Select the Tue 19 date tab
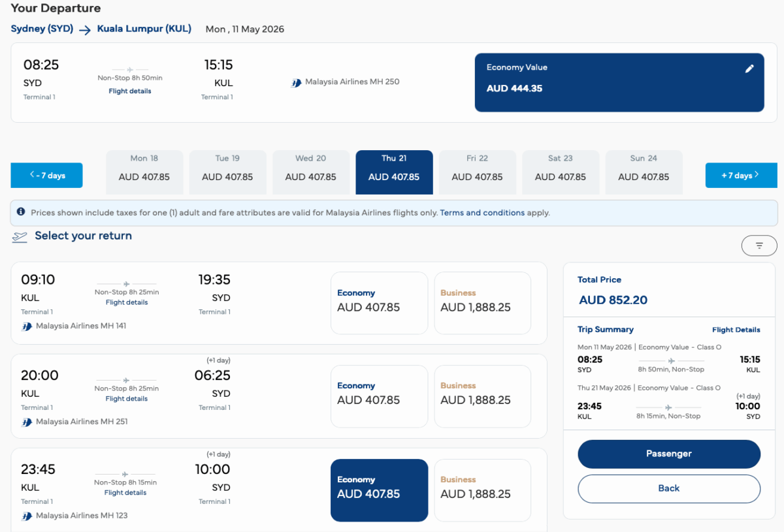 pyautogui.click(x=227, y=172)
